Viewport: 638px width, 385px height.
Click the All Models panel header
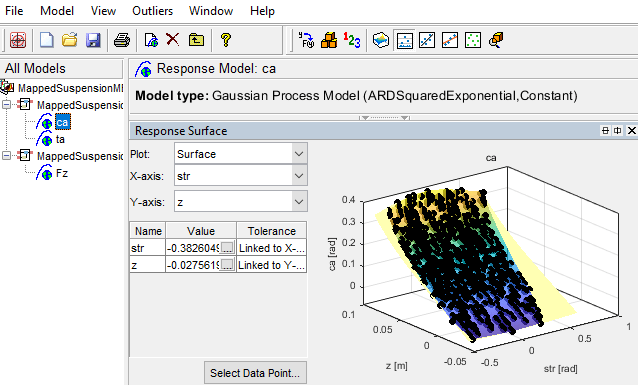tap(61, 68)
